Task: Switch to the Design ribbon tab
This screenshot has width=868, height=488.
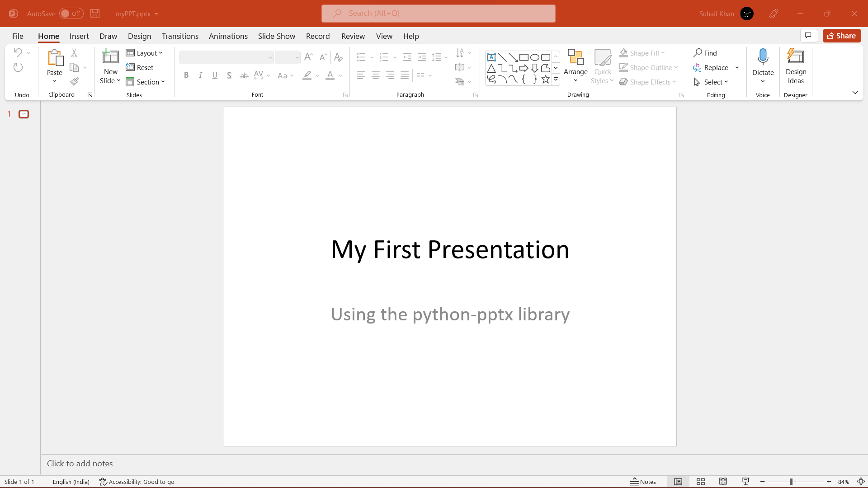Action: [x=139, y=36]
